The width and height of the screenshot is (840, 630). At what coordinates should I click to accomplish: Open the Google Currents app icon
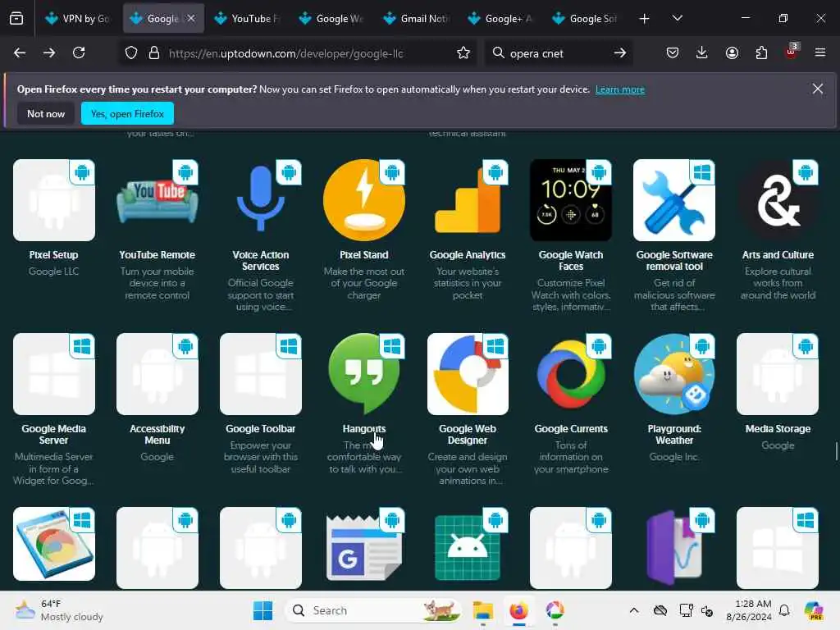[x=571, y=374]
